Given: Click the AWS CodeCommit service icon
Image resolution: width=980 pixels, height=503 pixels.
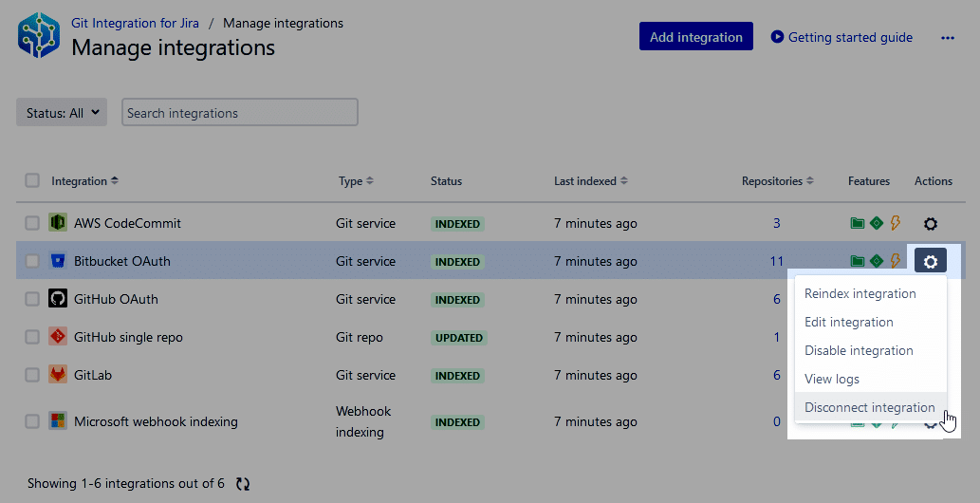Looking at the screenshot, I should point(58,223).
